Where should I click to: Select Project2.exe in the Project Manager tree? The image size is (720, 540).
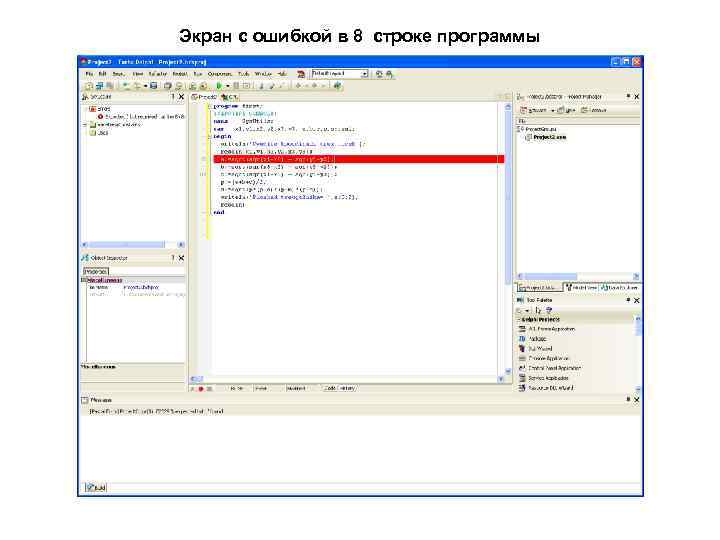pyautogui.click(x=546, y=137)
